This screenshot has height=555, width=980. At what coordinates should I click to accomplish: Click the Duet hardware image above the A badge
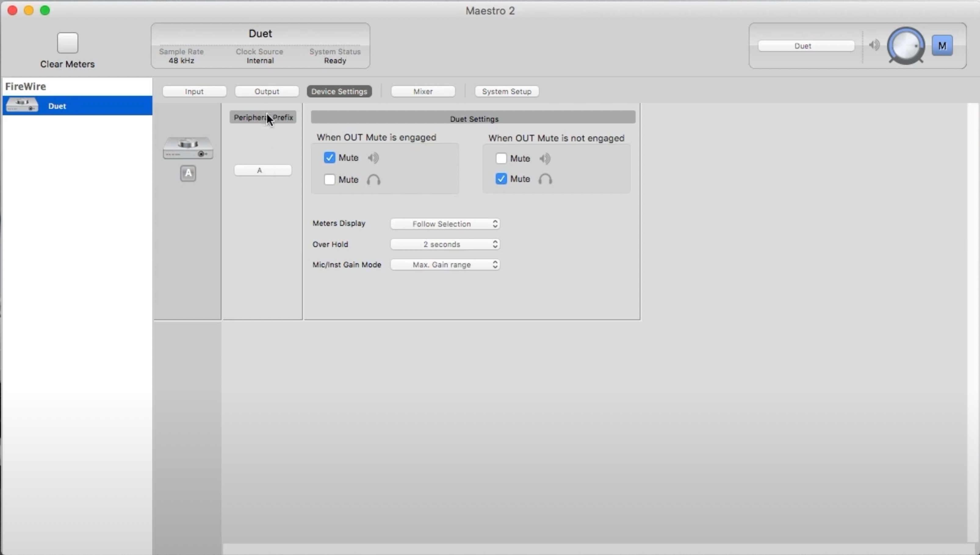click(188, 148)
